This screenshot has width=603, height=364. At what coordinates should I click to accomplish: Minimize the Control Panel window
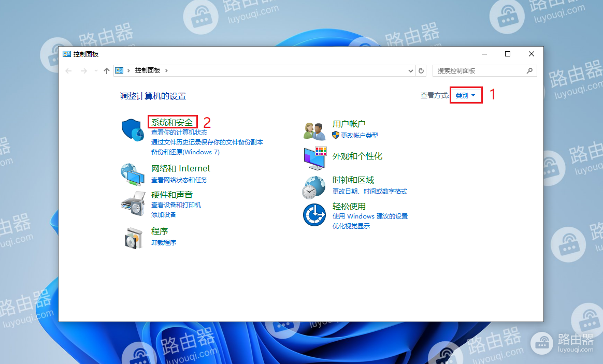tap(484, 54)
